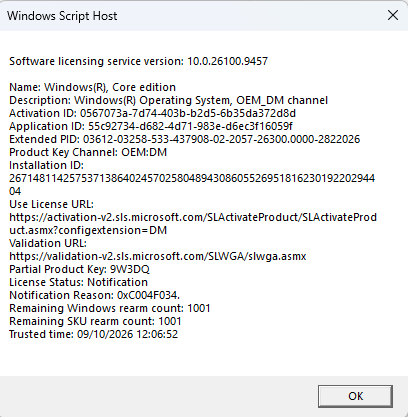Click the validation-v2 slwga.asmx URL text
Image resolution: width=408 pixels, height=417 pixels.
(158, 256)
